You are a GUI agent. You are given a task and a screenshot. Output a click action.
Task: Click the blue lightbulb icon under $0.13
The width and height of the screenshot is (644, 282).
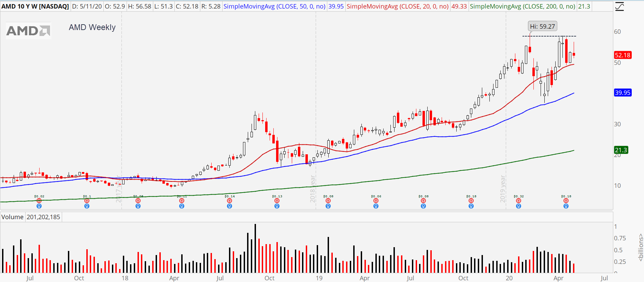(277, 206)
